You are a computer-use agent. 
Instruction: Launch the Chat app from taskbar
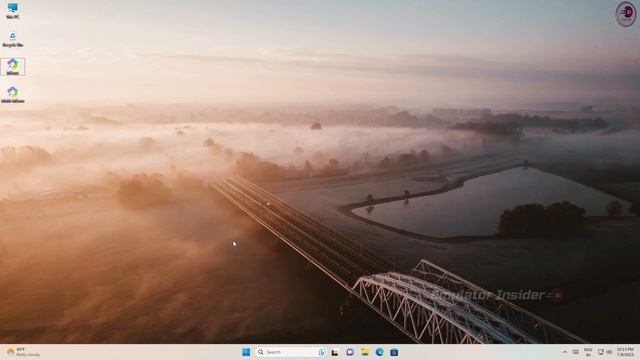point(350,352)
